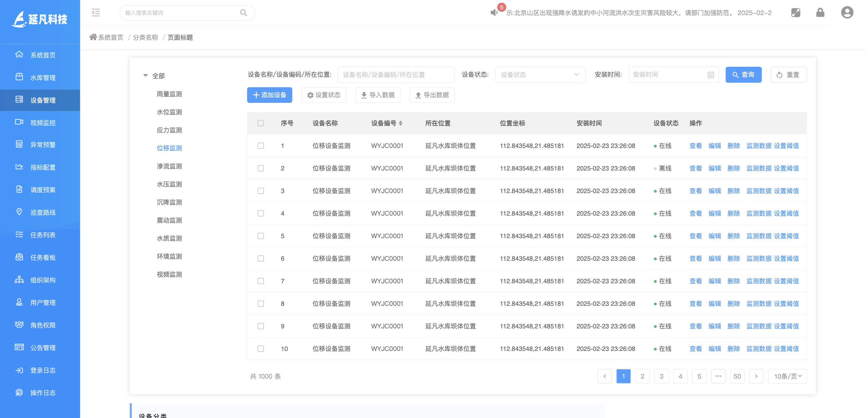Click the 异常预警 warning icon

19,144
